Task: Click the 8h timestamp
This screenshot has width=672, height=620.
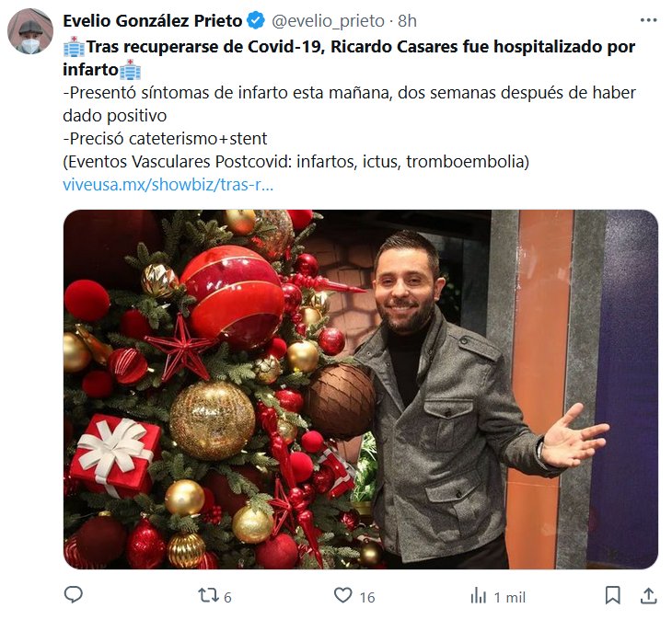Action: (407, 21)
